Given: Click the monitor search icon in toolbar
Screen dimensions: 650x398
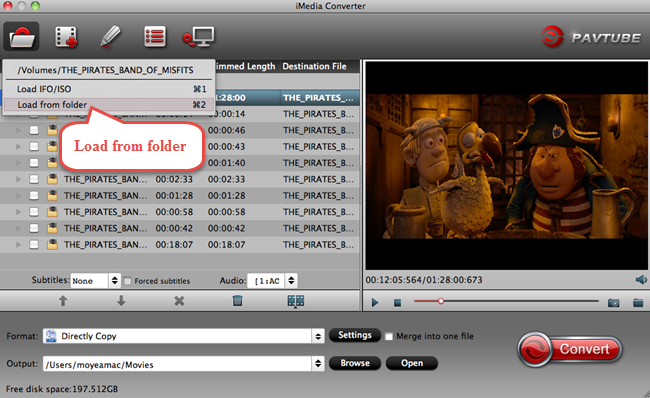Looking at the screenshot, I should click(x=199, y=37).
